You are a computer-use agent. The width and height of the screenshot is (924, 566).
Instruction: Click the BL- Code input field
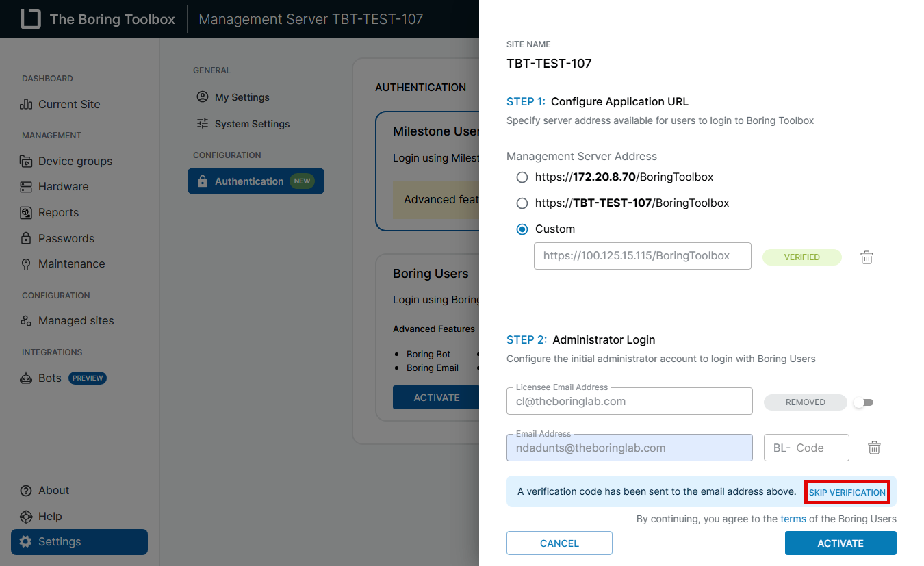pyautogui.click(x=806, y=448)
